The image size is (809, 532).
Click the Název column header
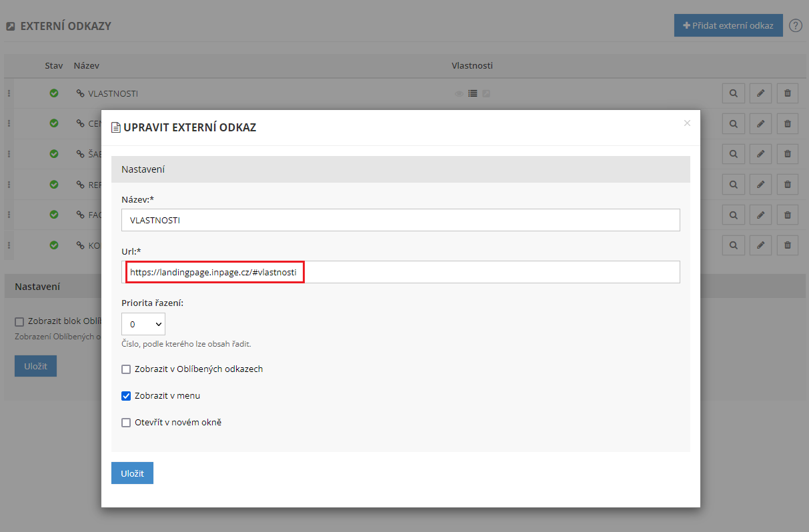click(87, 65)
